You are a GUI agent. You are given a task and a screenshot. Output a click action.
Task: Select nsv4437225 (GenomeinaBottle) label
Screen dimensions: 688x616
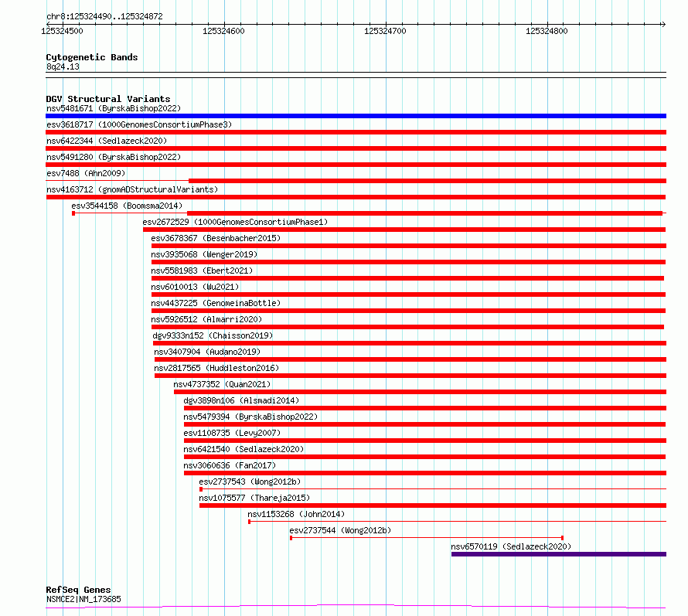tap(216, 303)
